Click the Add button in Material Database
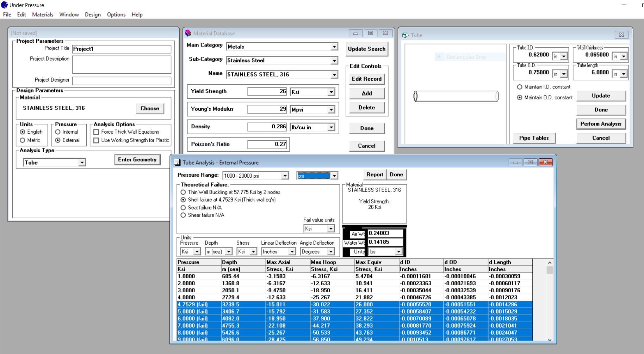The width and height of the screenshot is (644, 354). pyautogui.click(x=367, y=93)
